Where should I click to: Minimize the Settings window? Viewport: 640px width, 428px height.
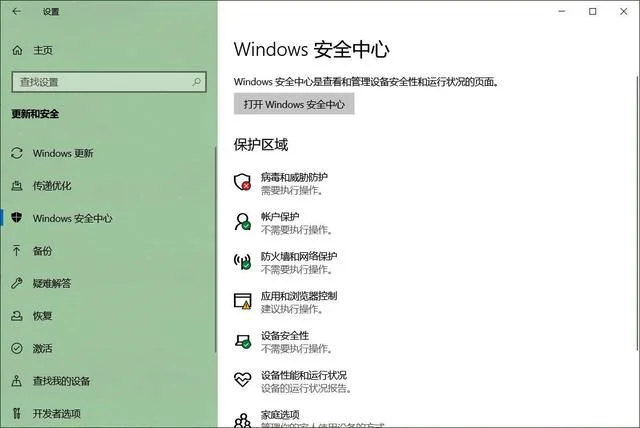[562, 11]
